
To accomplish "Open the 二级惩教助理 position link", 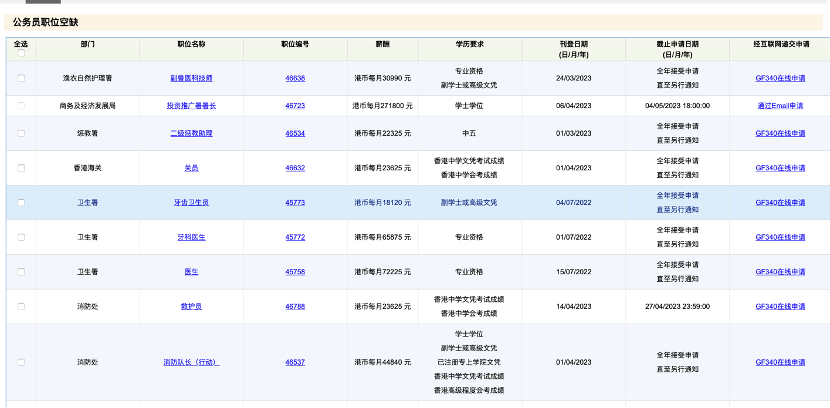I will [x=192, y=133].
